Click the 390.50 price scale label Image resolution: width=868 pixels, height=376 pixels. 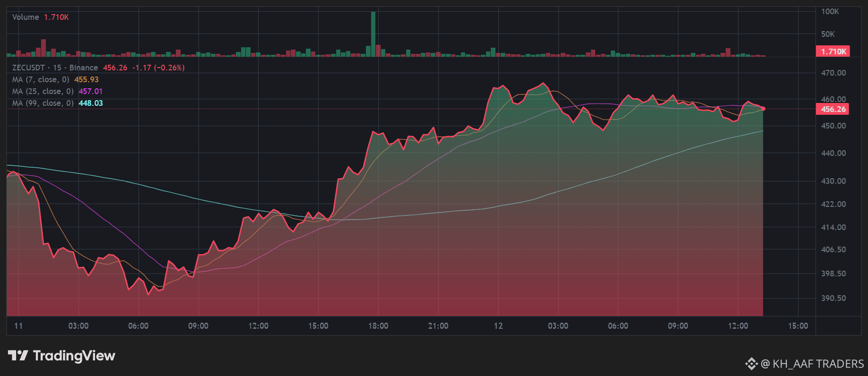(x=833, y=299)
